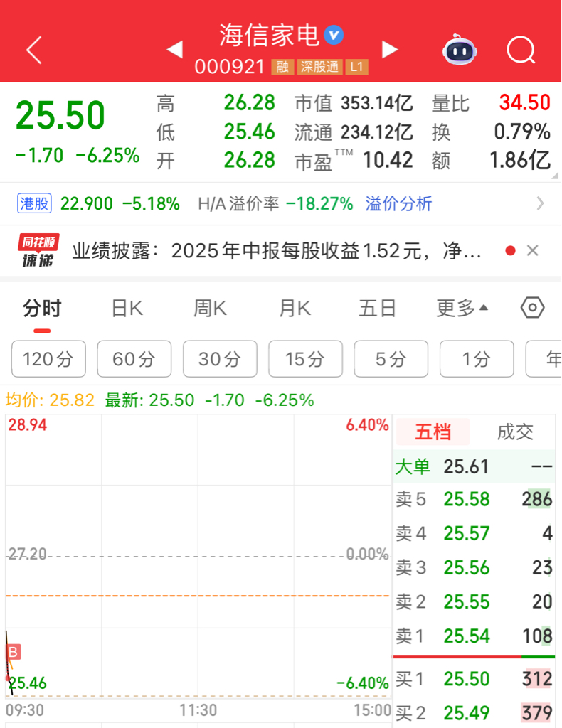Tap the 买1 25.50 row
The width and height of the screenshot is (562, 728).
tap(474, 679)
